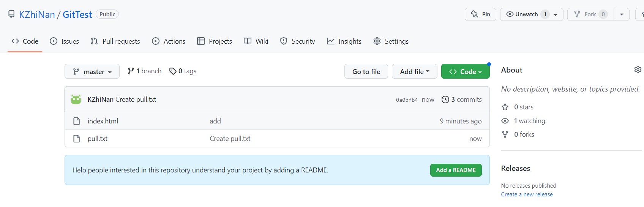644x207 pixels.
Task: Click the eye icon beside 1 watching
Action: point(505,121)
